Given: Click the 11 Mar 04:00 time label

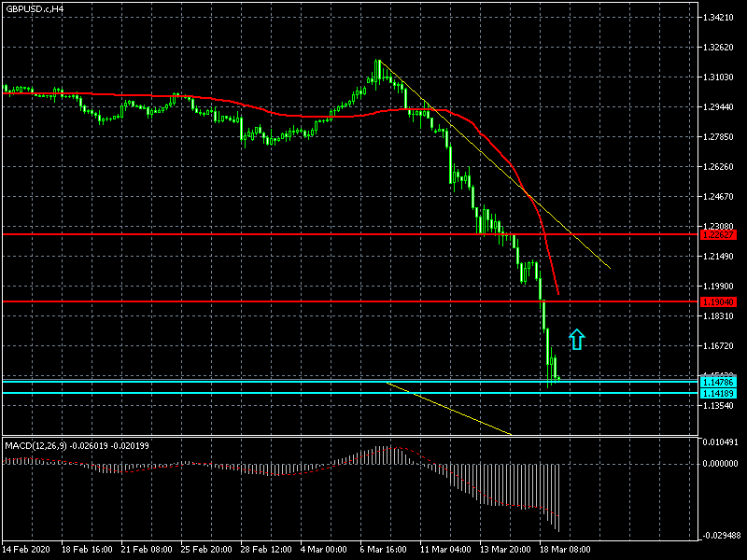Looking at the screenshot, I should pos(446,549).
